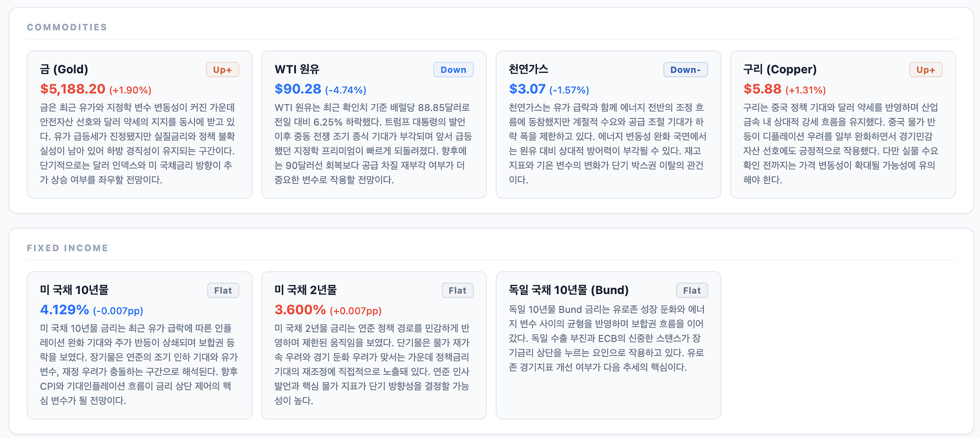Open the WTI 원유 card title
Viewport: 980px width, 438px height.
coord(297,69)
